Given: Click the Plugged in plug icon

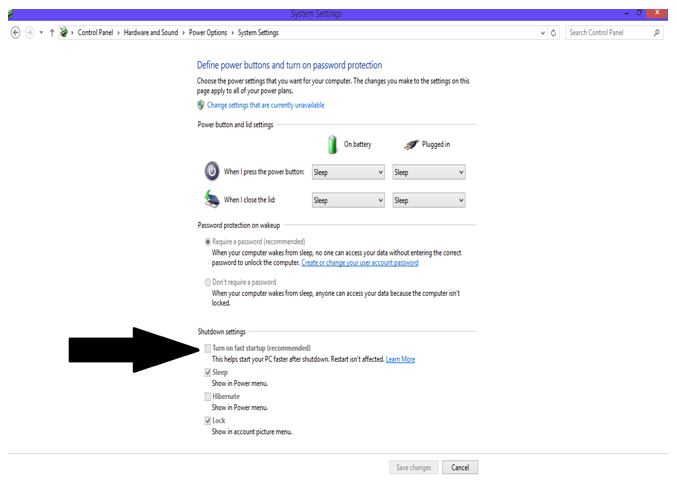Looking at the screenshot, I should [x=411, y=145].
